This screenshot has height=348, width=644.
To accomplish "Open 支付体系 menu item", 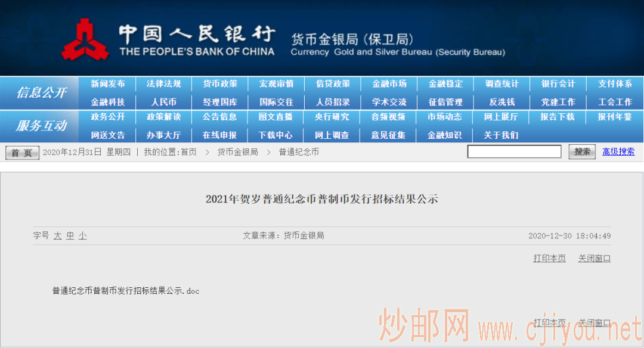I will point(615,83).
